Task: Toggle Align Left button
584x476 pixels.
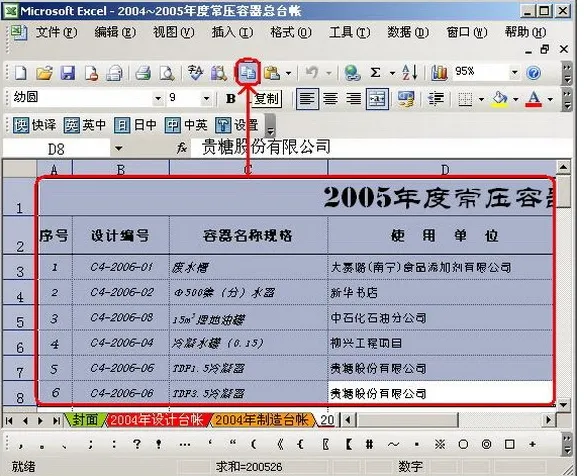Action: [307, 99]
